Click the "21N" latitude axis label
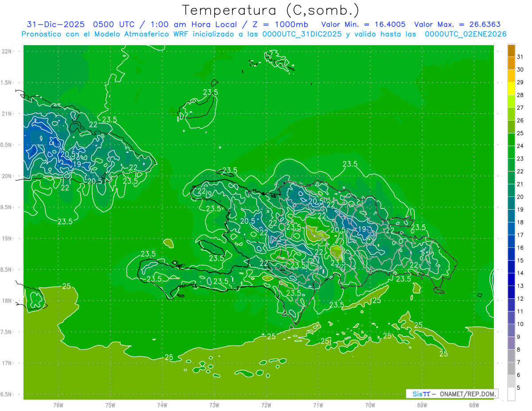 click(x=7, y=114)
